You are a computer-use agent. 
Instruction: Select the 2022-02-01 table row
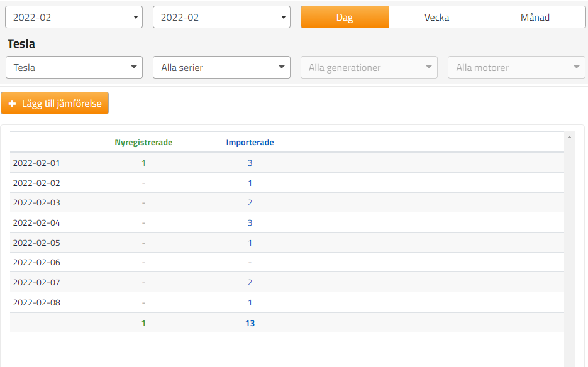(x=36, y=163)
